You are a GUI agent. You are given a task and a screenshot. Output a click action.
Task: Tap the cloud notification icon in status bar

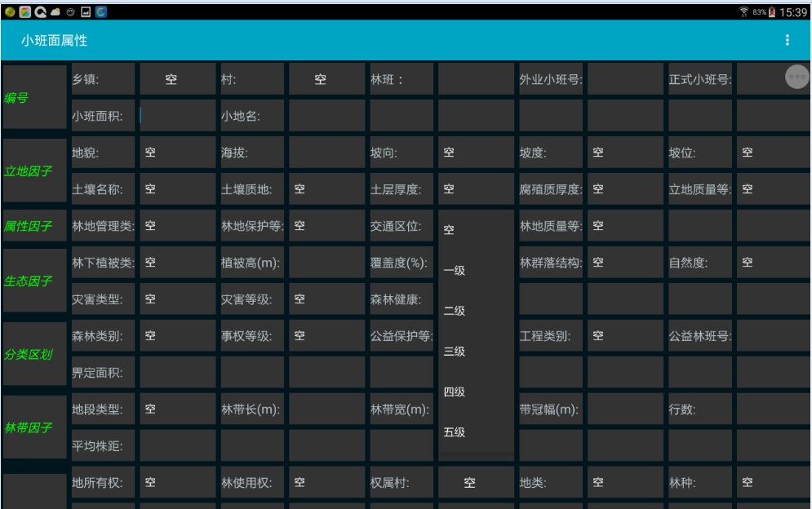point(55,12)
